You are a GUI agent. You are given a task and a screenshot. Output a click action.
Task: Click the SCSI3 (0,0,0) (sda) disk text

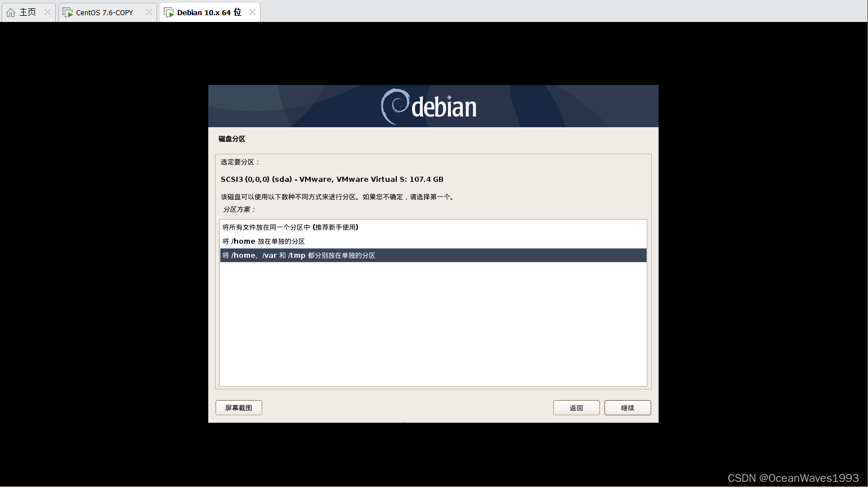click(332, 180)
